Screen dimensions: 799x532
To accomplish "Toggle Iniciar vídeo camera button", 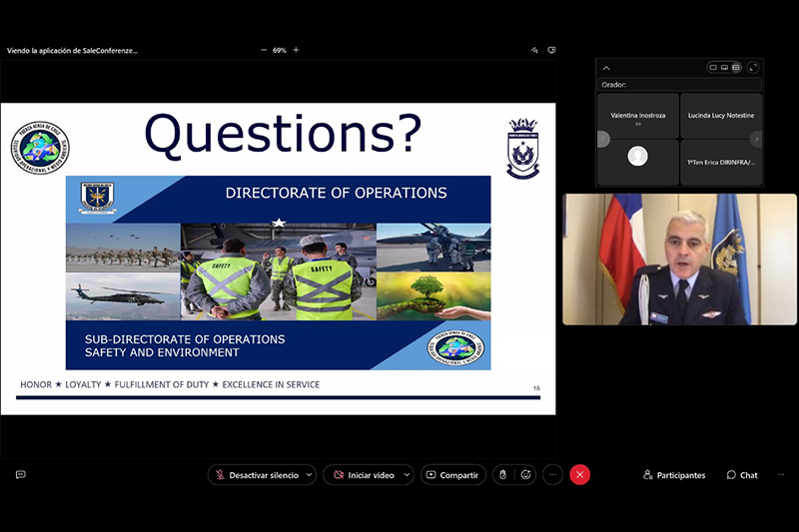I will tap(364, 474).
